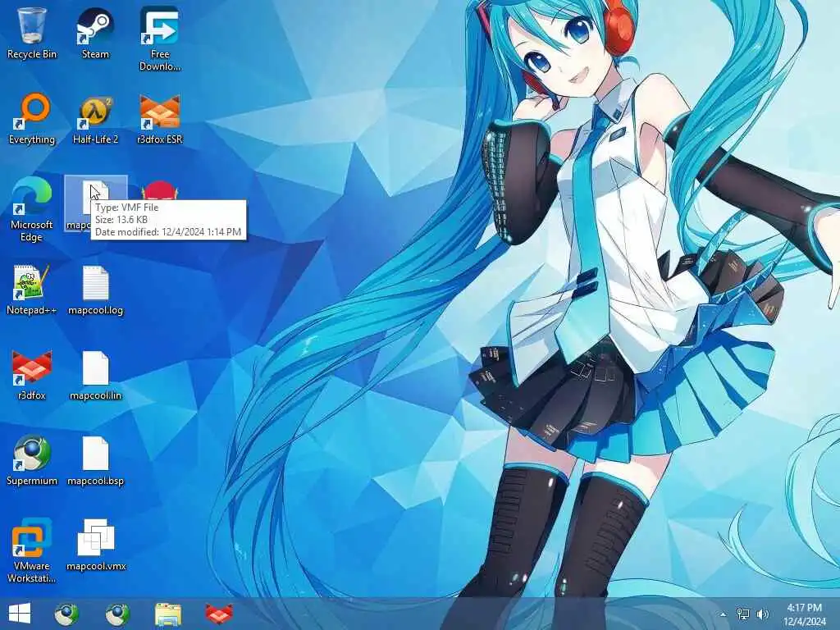Select the r3dfox ESR desktop shortcut
Image resolution: width=840 pixels, height=630 pixels.
[160, 119]
